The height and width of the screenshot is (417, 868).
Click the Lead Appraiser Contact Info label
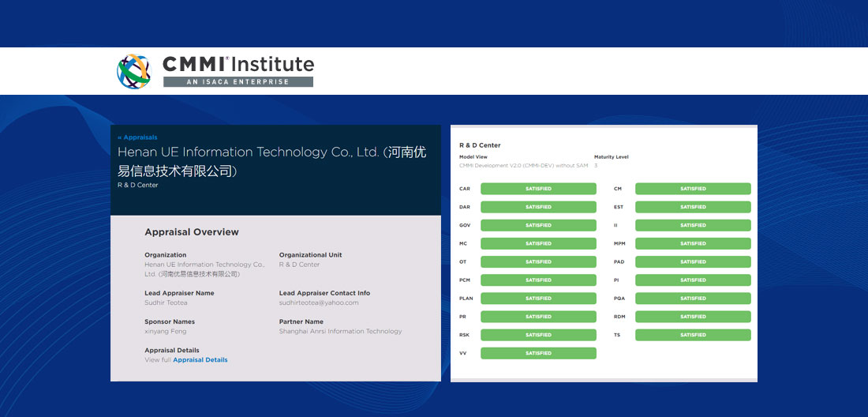(x=324, y=293)
